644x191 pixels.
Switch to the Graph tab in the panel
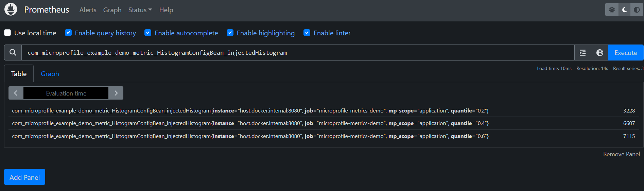click(x=50, y=74)
